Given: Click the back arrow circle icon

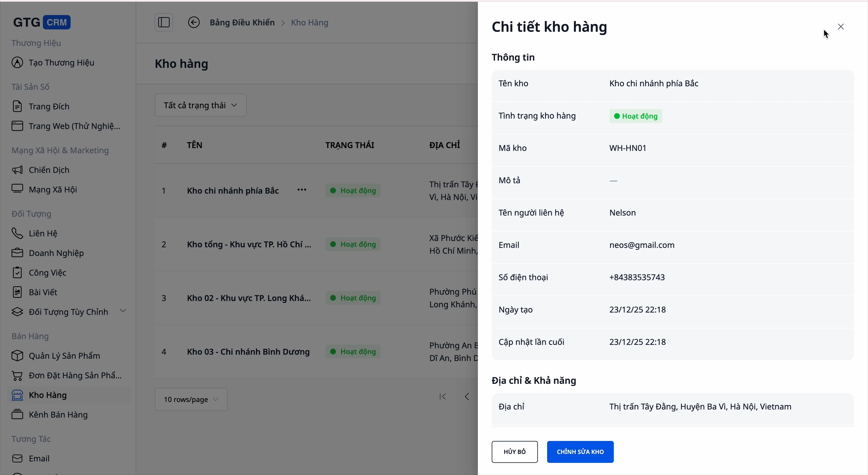Looking at the screenshot, I should point(194,23).
